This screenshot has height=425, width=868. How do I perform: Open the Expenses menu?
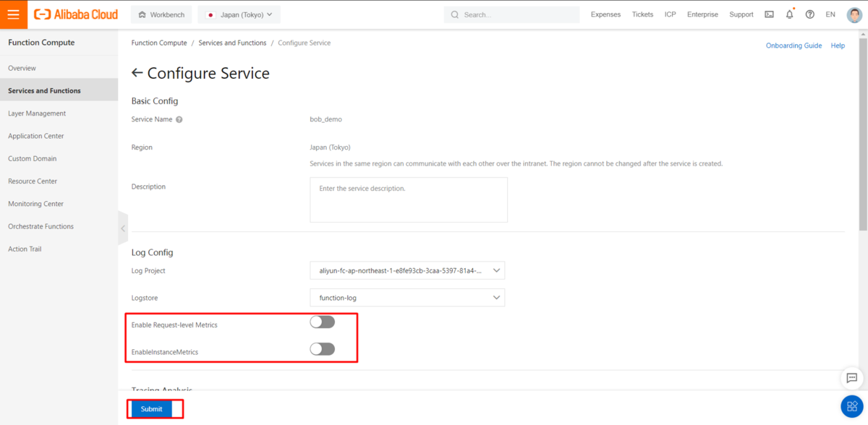click(605, 14)
